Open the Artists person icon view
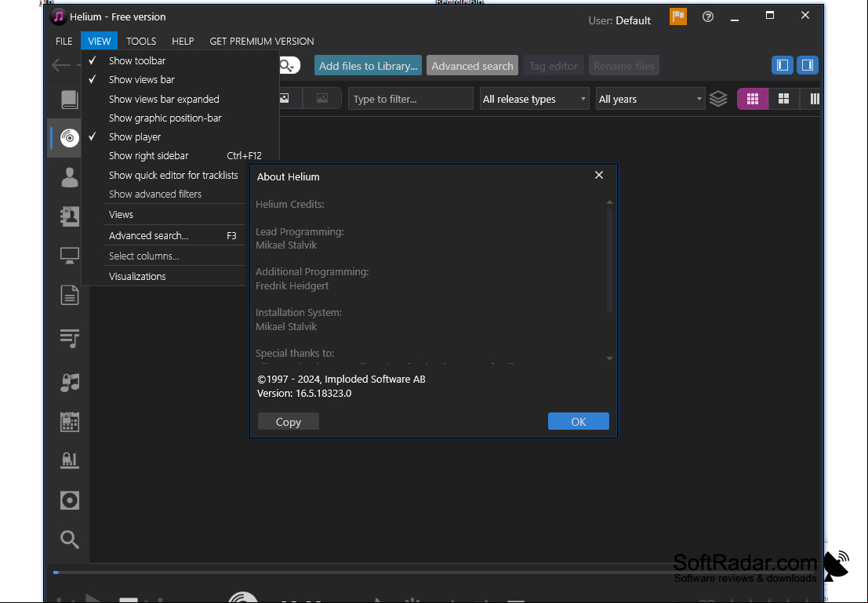This screenshot has height=603, width=868. 69,177
